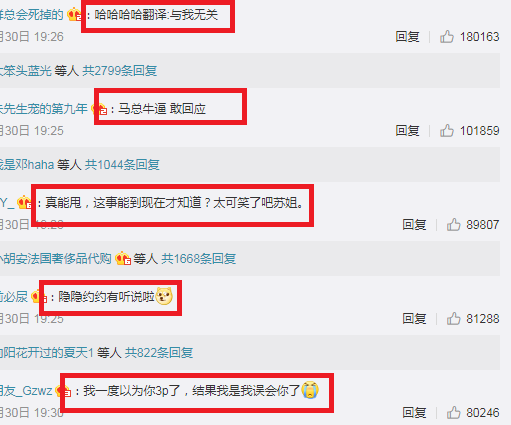511x425 pixels.
Task: Reply to the 与我无关 comment
Action: pos(407,37)
